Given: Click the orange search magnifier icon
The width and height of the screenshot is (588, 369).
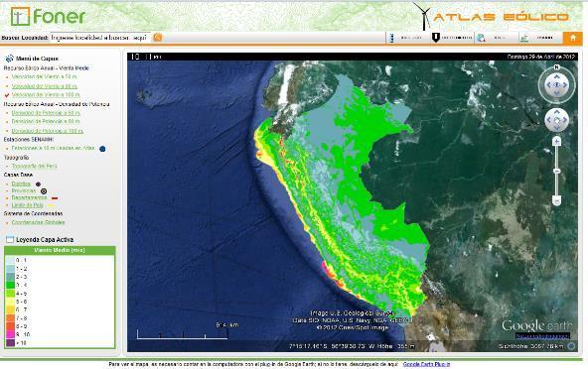Looking at the screenshot, I should pos(158,38).
